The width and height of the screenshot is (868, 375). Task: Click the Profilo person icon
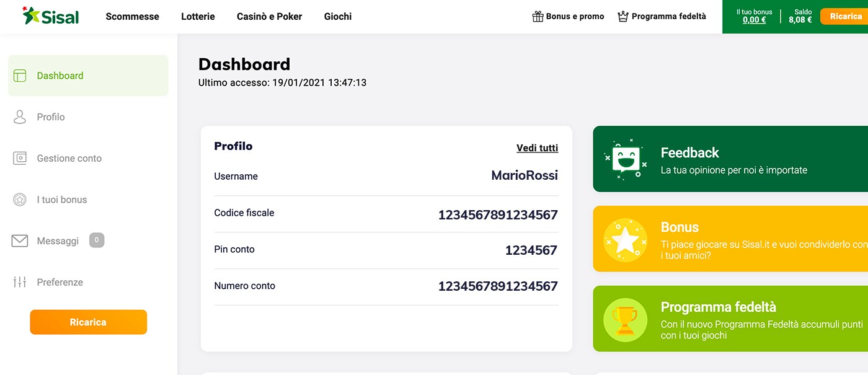tap(20, 117)
